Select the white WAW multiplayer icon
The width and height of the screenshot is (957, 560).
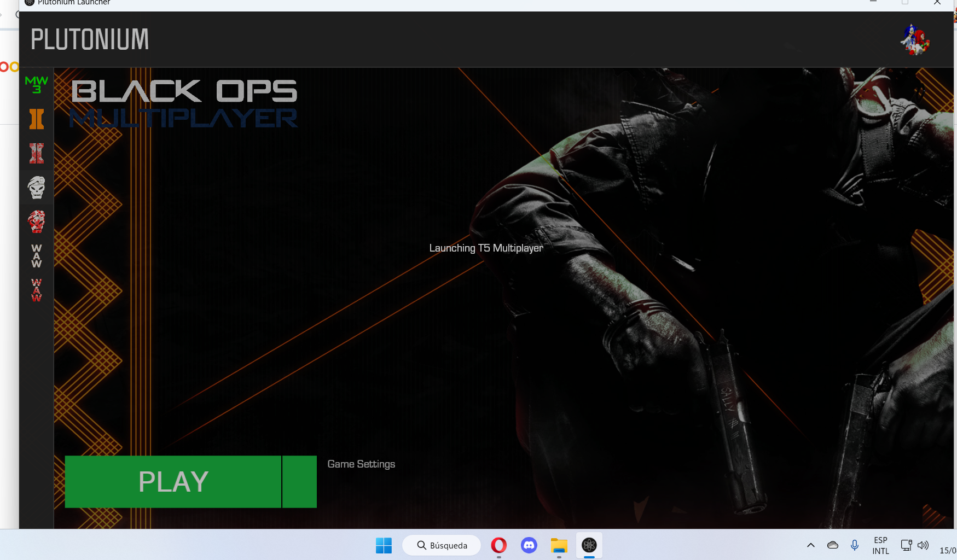37,256
